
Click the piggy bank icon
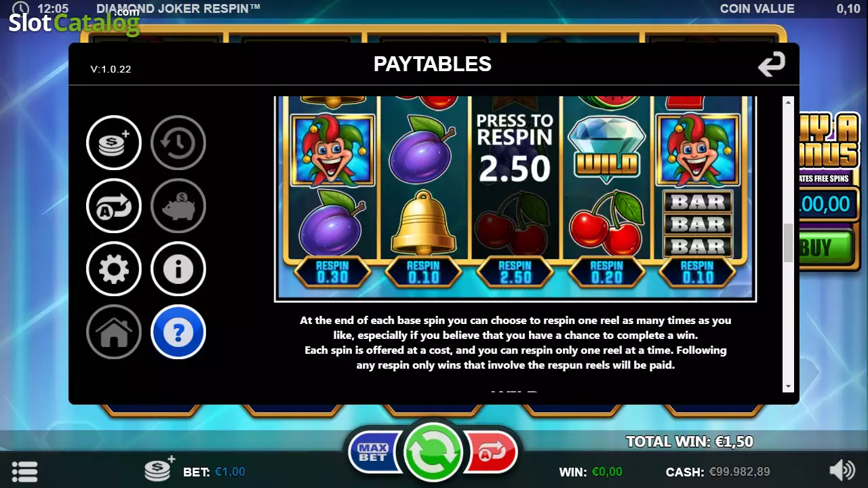pos(178,206)
